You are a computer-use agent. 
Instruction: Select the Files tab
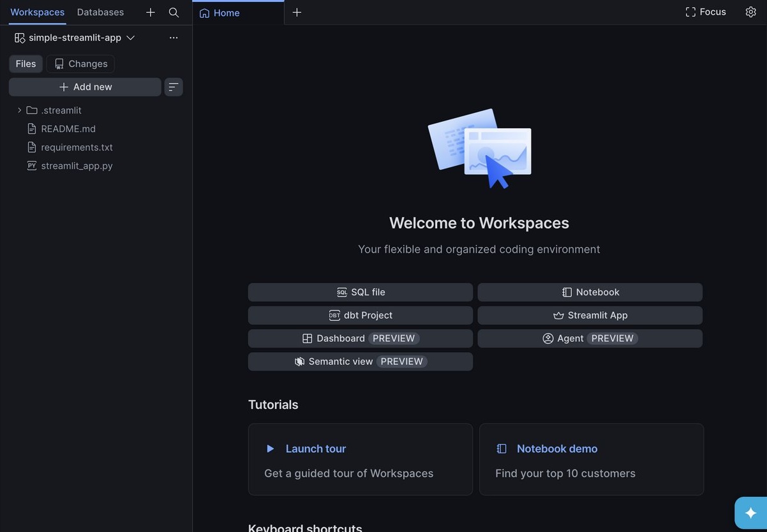[26, 64]
